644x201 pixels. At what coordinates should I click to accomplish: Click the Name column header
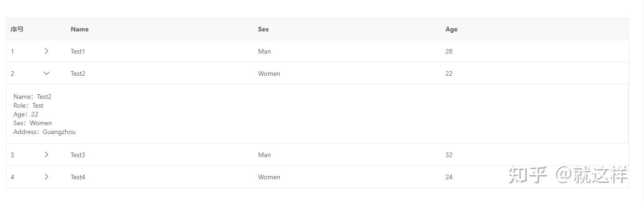point(79,29)
